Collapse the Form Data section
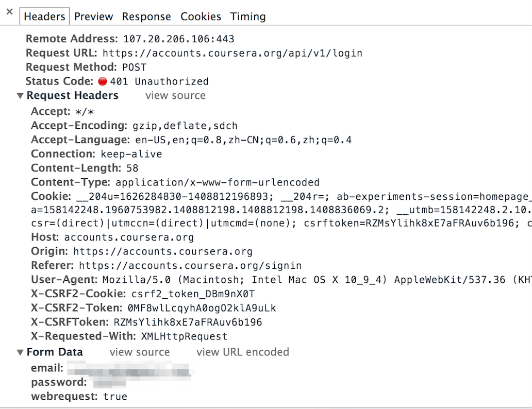 pos(20,352)
